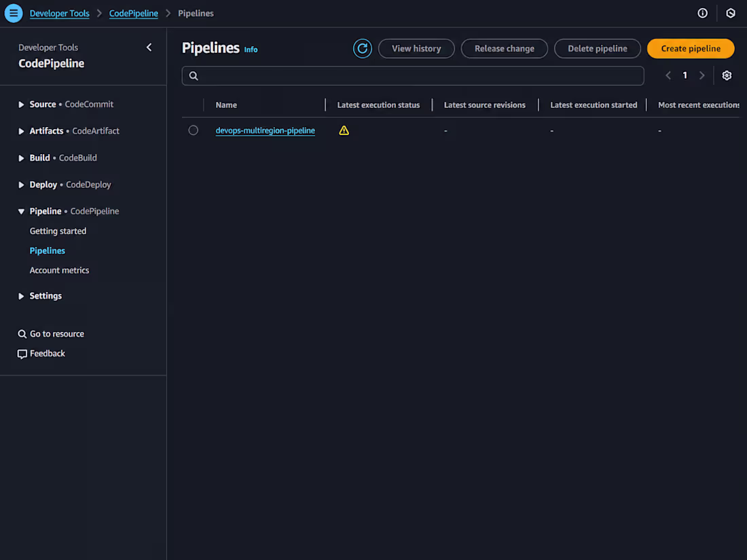
Task: Open Account metrics in sidebar
Action: (59, 270)
